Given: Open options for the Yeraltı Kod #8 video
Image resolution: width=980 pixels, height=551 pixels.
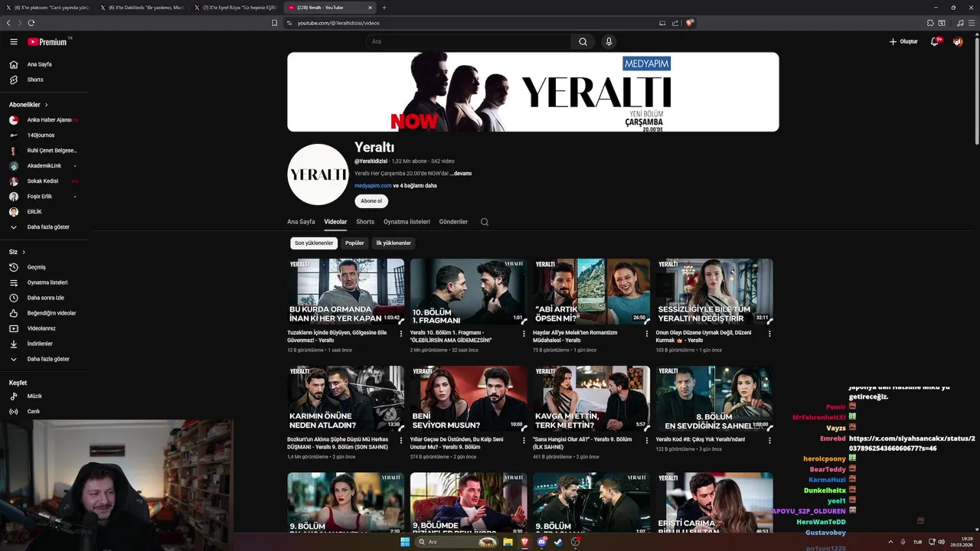Looking at the screenshot, I should click(x=769, y=441).
